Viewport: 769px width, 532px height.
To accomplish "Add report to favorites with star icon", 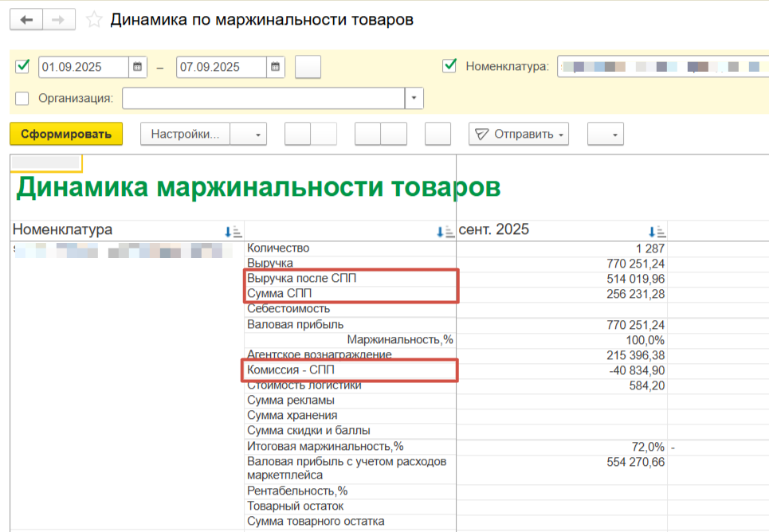I will click(x=94, y=20).
